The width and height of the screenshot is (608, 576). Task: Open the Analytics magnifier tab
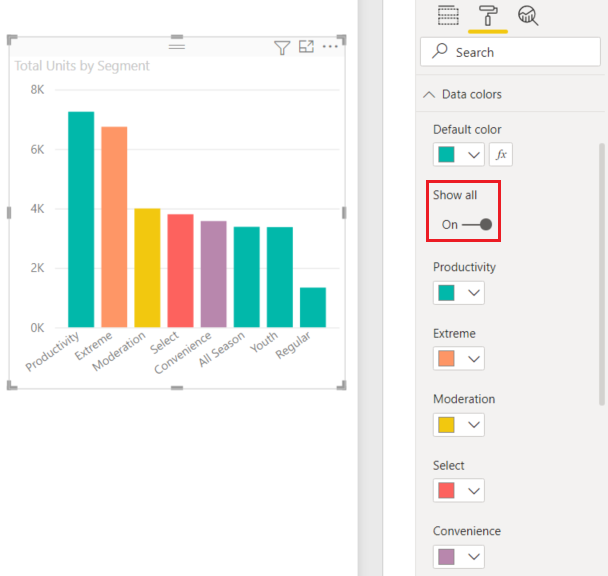pos(528,16)
